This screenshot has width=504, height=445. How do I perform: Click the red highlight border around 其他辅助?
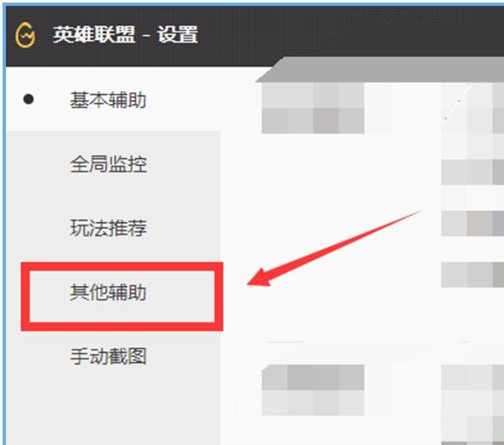pyautogui.click(x=122, y=296)
